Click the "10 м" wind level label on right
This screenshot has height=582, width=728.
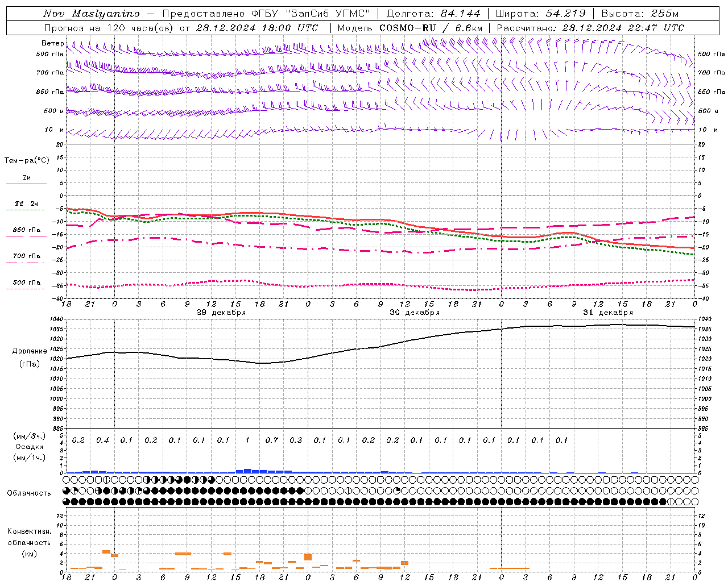(x=707, y=130)
